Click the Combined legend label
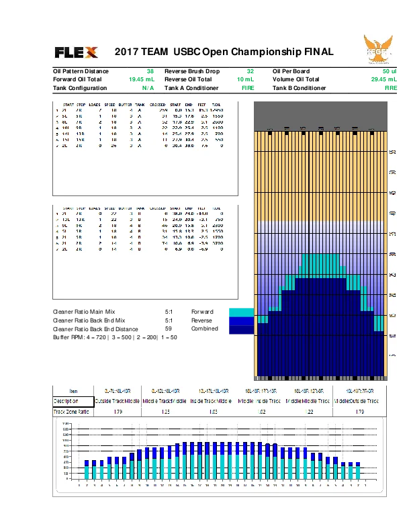This screenshot has height=532, width=411. tap(204, 328)
